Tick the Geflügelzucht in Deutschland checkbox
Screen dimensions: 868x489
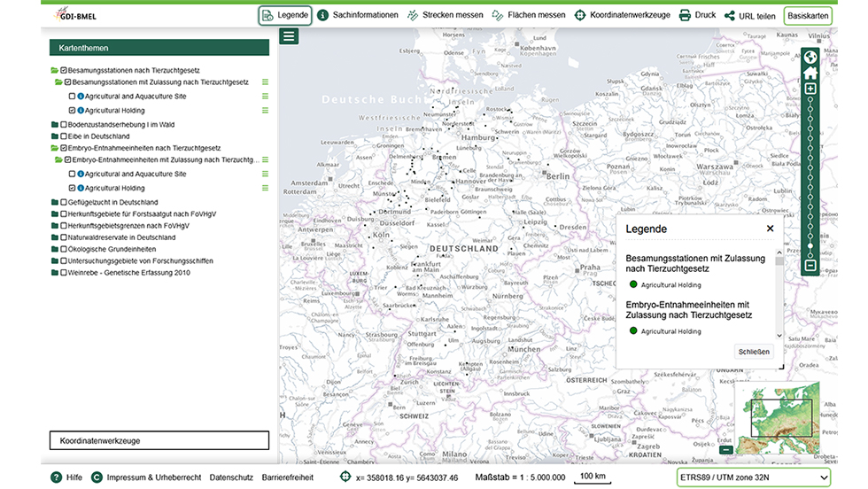pos(64,203)
